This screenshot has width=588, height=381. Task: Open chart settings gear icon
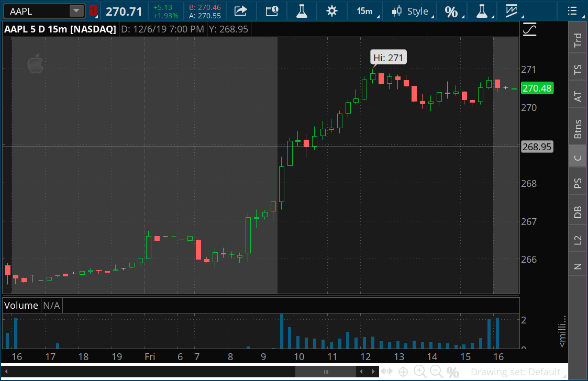pos(332,11)
